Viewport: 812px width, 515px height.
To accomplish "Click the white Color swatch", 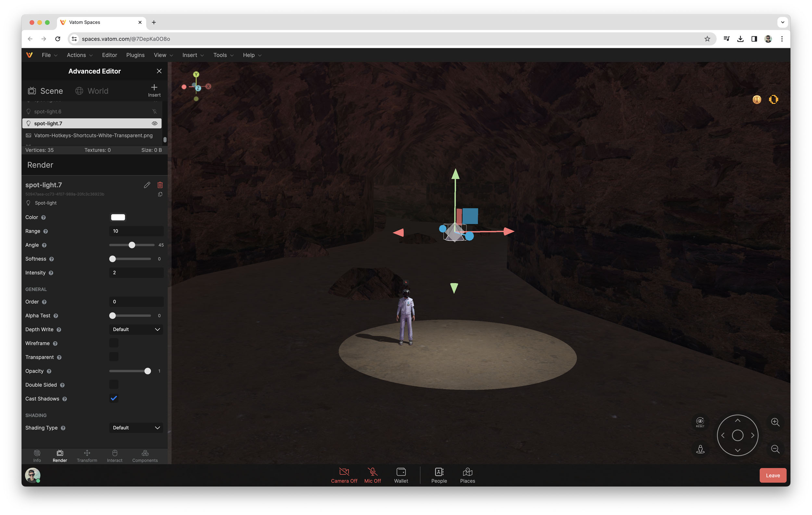I will (118, 217).
